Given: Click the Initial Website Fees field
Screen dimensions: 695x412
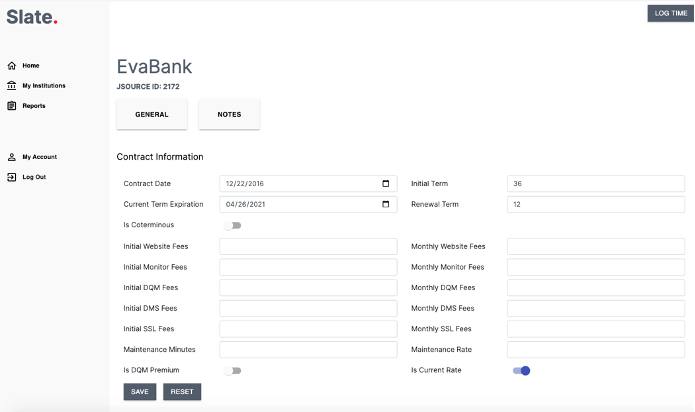Looking at the screenshot, I should [308, 246].
